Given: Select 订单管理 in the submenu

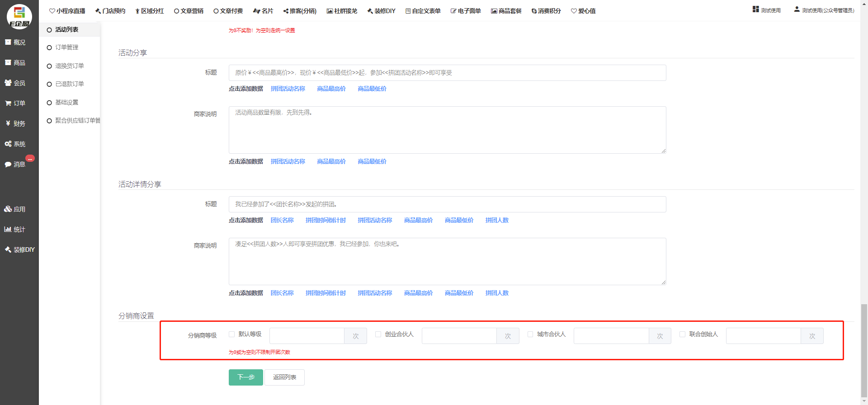Looking at the screenshot, I should tap(66, 47).
